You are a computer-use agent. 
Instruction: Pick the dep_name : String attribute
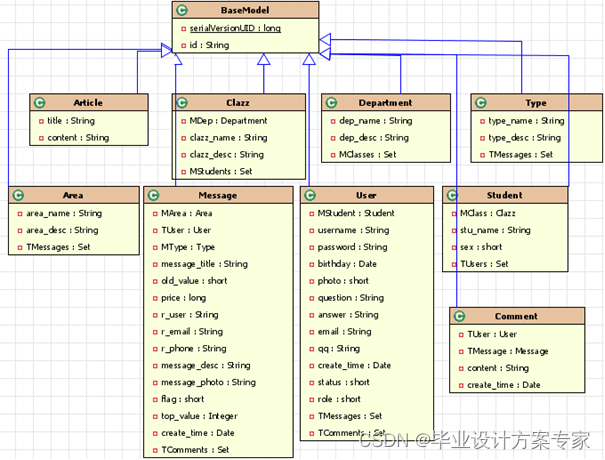coord(376,121)
